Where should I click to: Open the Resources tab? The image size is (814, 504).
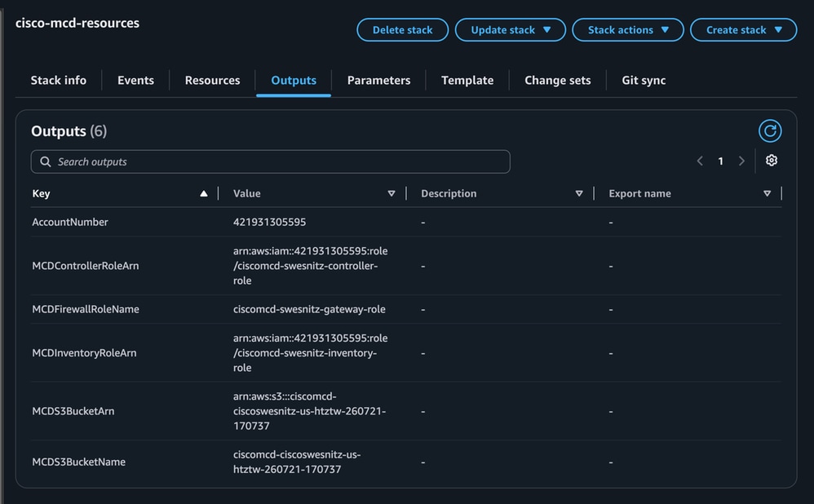coord(212,81)
